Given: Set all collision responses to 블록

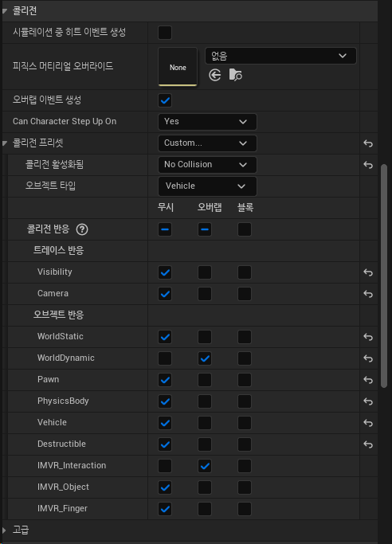Looking at the screenshot, I should pyautogui.click(x=245, y=229).
